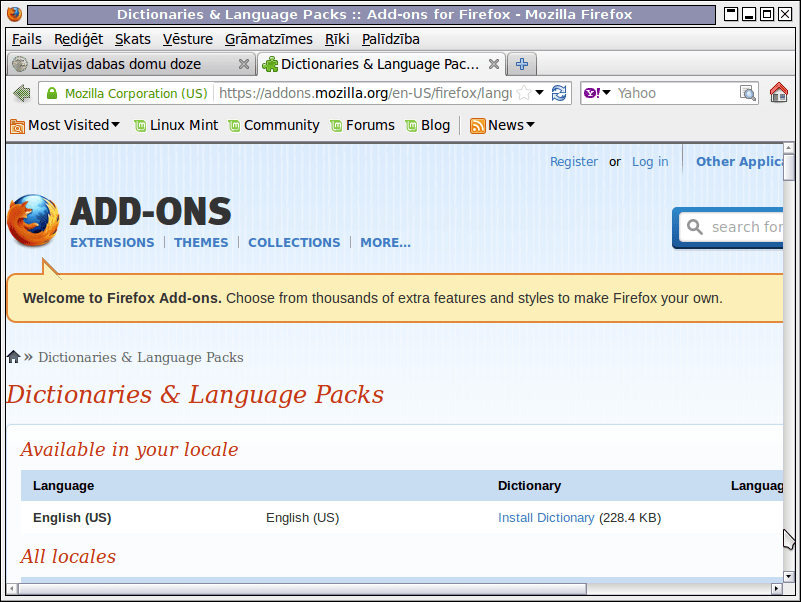
Task: Click the Available in your locale heading
Action: tap(129, 449)
